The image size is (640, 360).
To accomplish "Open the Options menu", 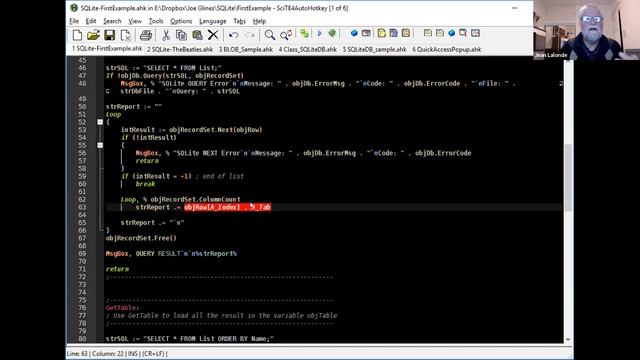I will click(x=181, y=21).
